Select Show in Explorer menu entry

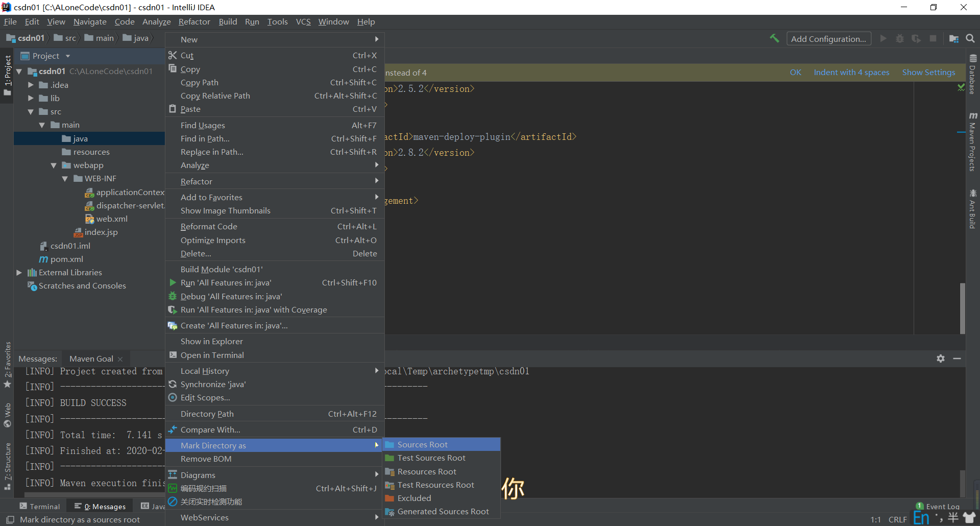click(275, 341)
